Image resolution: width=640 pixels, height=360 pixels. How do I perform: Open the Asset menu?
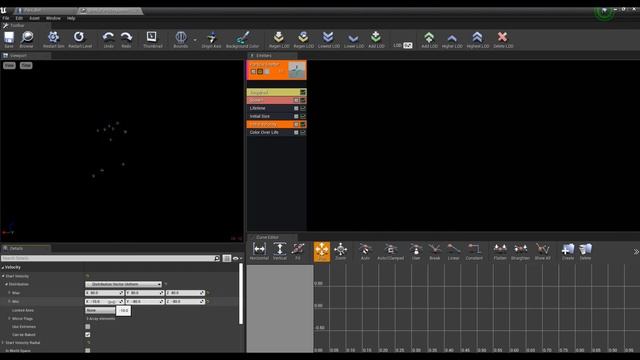pyautogui.click(x=34, y=18)
